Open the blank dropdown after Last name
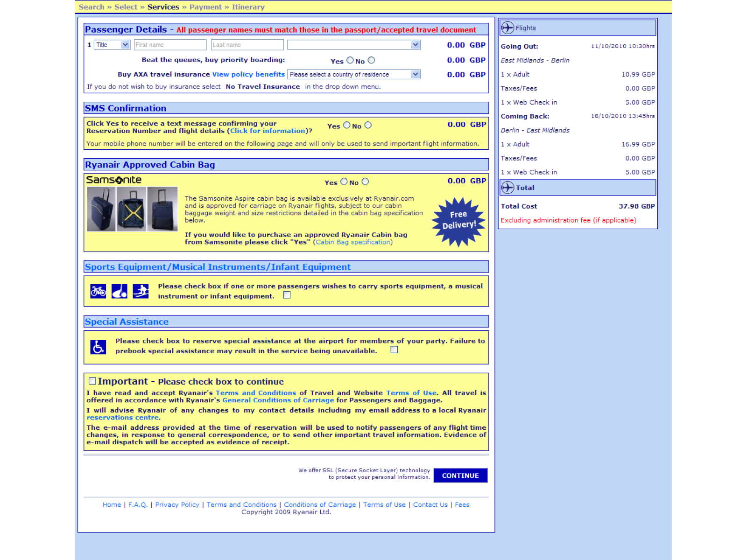 point(354,45)
